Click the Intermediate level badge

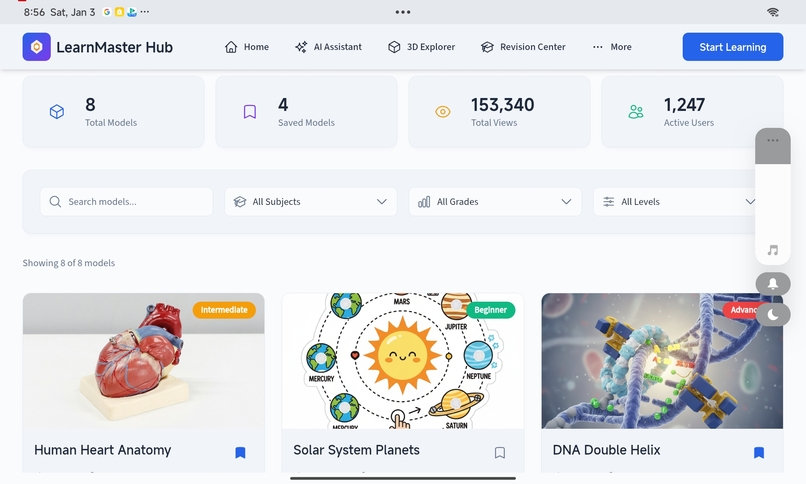click(224, 310)
